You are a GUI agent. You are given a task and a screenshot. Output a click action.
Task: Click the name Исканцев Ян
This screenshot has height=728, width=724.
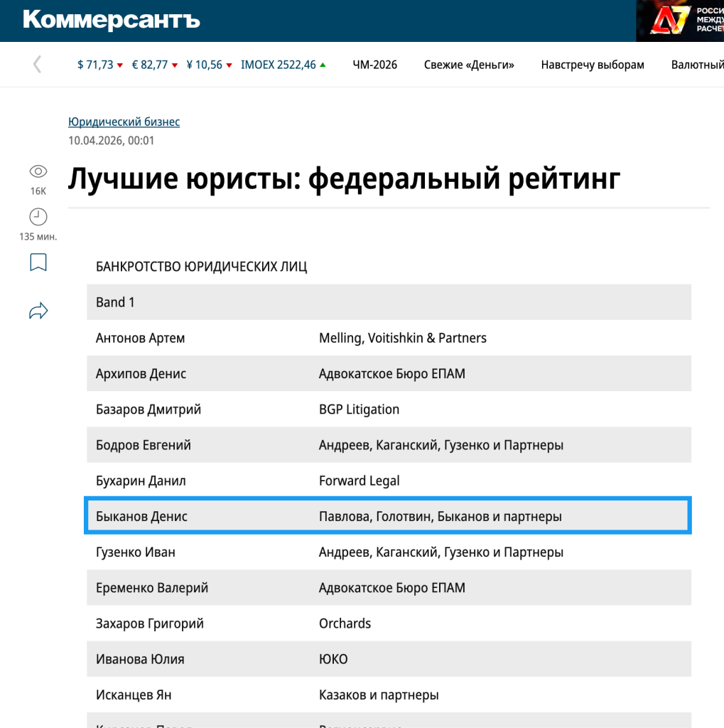tap(133, 695)
